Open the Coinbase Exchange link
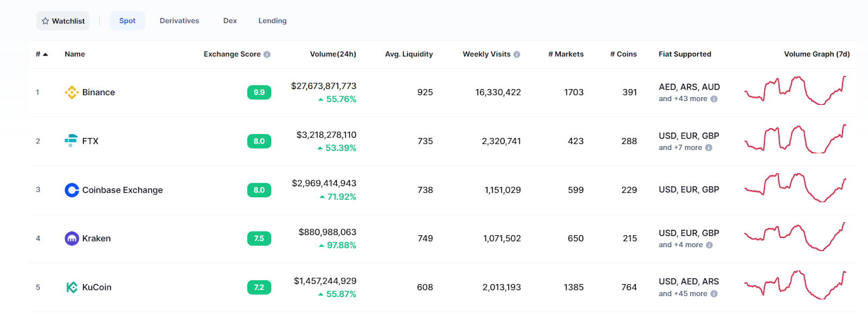Image resolution: width=868 pixels, height=314 pixels. pyautogui.click(x=123, y=190)
